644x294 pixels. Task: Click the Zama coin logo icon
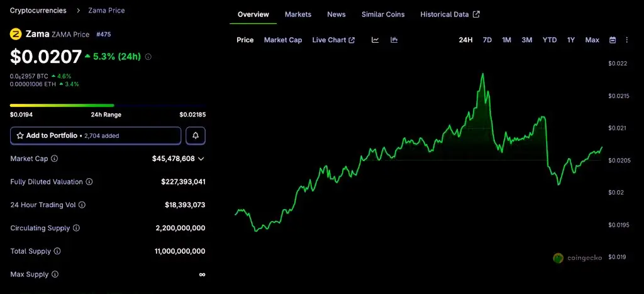(16, 34)
